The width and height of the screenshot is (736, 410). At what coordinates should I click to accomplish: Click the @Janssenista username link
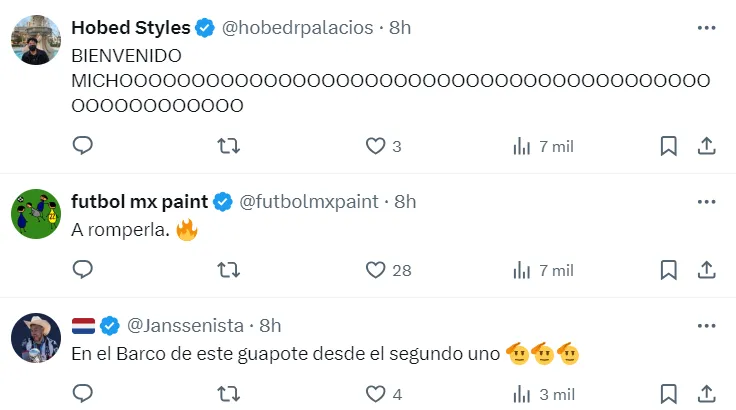[x=188, y=325]
